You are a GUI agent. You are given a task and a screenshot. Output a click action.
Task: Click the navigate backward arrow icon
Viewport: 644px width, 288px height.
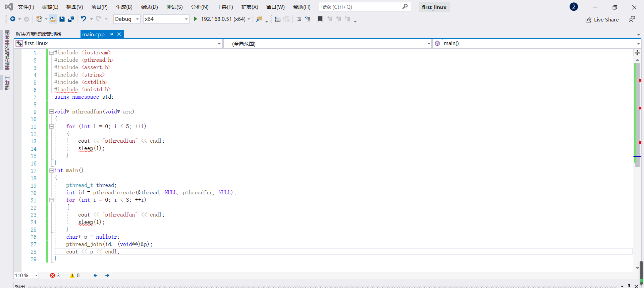13,19
